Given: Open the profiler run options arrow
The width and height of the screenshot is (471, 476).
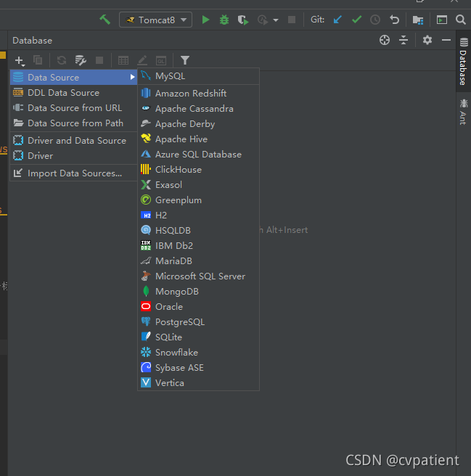Looking at the screenshot, I should coord(276,20).
